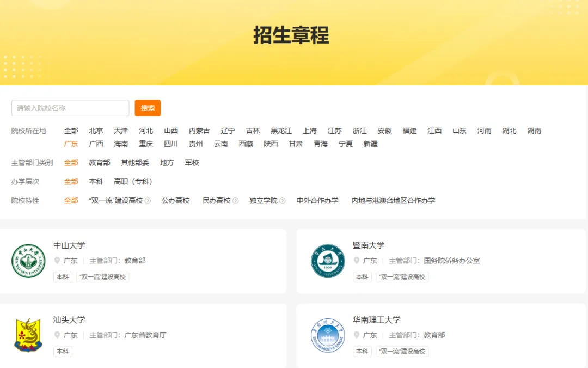Filter by 山西 location
588x368 pixels.
[171, 131]
